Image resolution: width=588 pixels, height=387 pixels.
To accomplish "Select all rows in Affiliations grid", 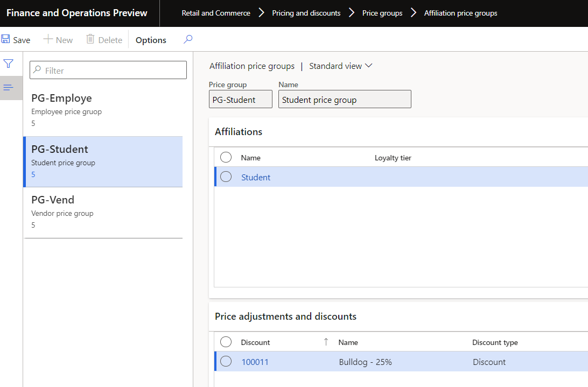I will click(x=226, y=157).
